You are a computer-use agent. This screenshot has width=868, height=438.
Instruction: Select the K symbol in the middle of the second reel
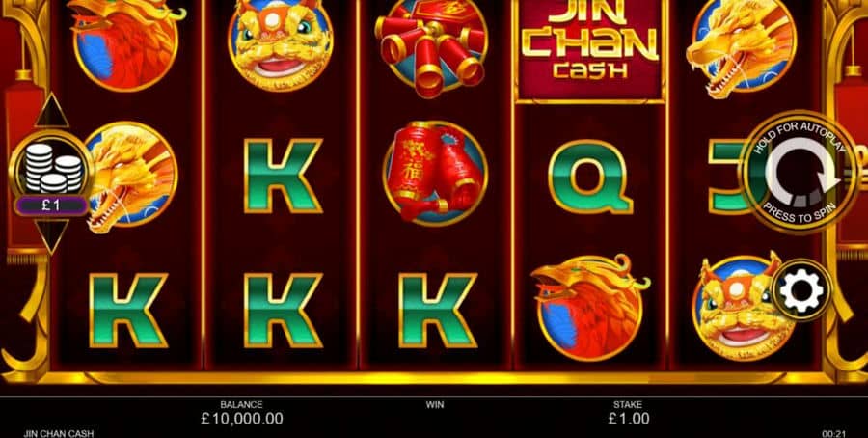pos(283,177)
